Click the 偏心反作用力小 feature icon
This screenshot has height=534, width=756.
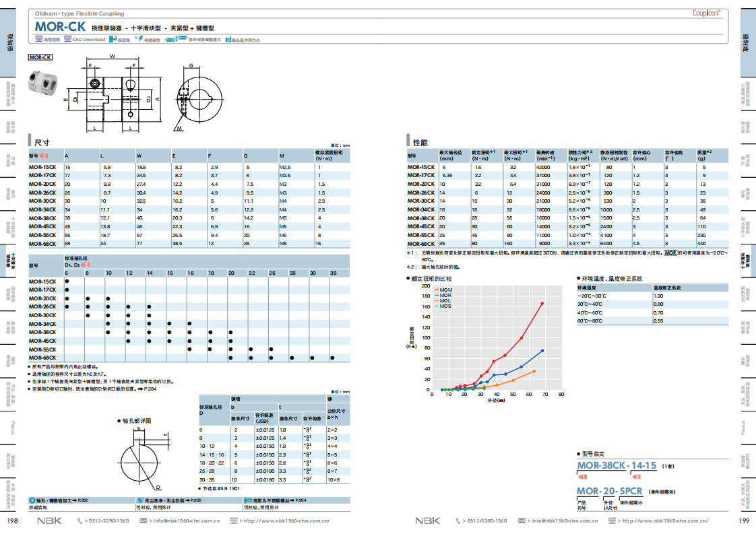228,40
